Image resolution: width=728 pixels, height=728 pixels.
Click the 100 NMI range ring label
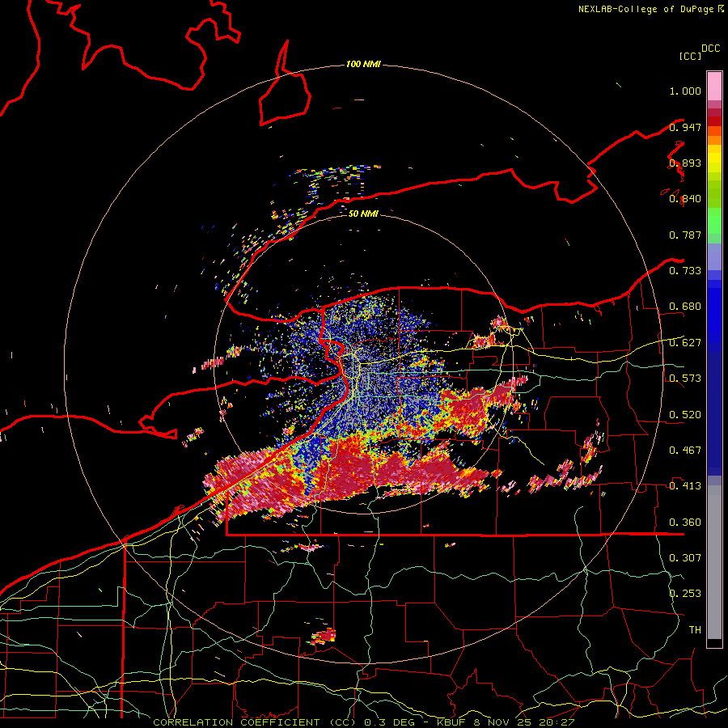click(x=363, y=64)
